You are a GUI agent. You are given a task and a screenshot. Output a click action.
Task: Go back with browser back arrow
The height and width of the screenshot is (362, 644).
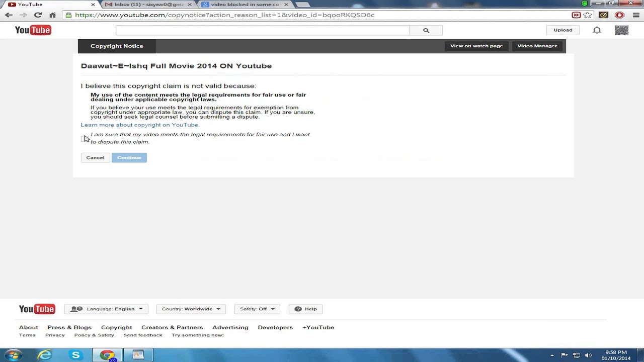coord(9,15)
